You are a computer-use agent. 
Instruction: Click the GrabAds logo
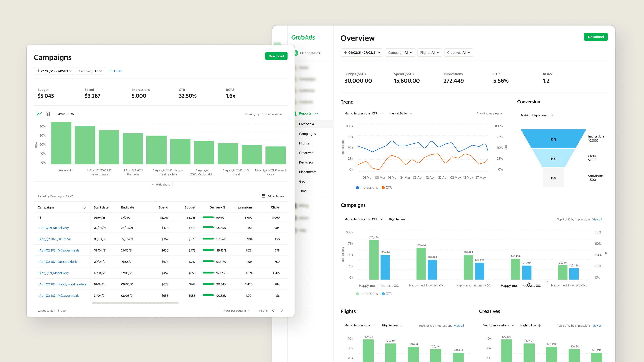[303, 38]
